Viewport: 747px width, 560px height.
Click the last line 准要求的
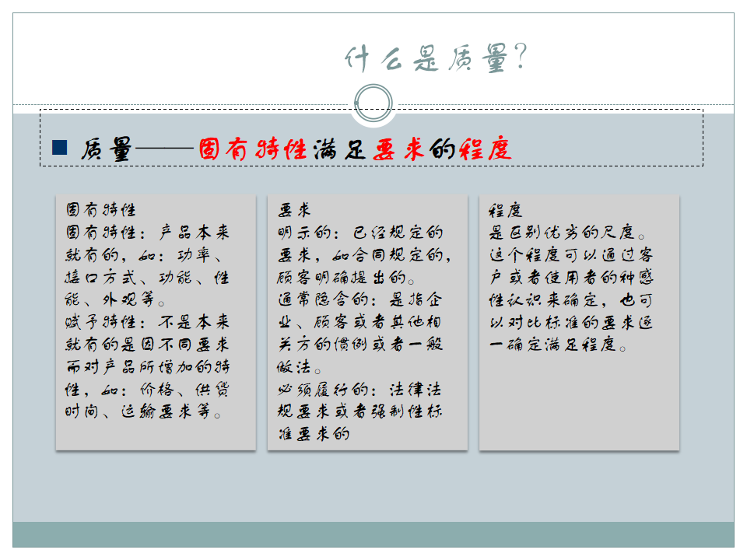click(x=314, y=433)
